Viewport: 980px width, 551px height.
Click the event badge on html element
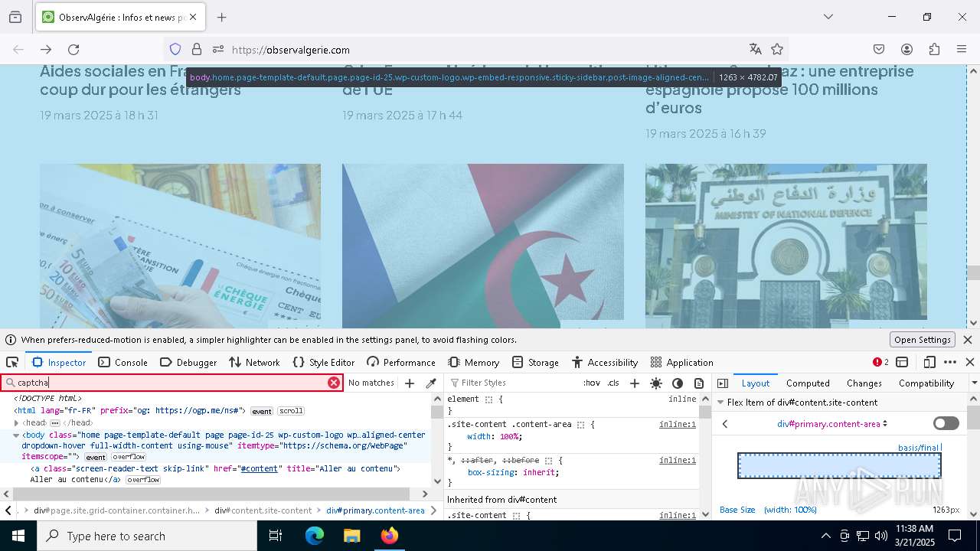pos(262,411)
